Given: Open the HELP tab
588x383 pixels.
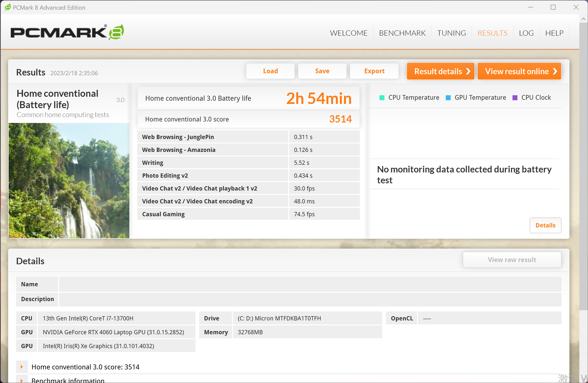Looking at the screenshot, I should 554,33.
